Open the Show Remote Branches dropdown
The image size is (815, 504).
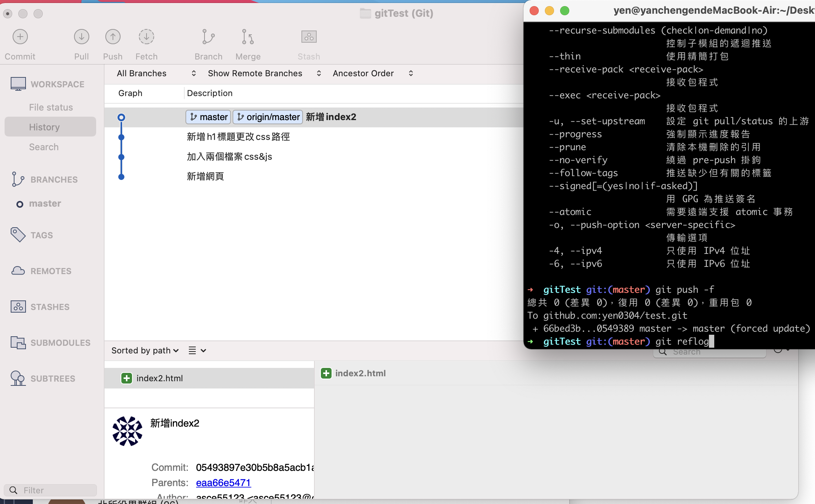[x=264, y=73]
